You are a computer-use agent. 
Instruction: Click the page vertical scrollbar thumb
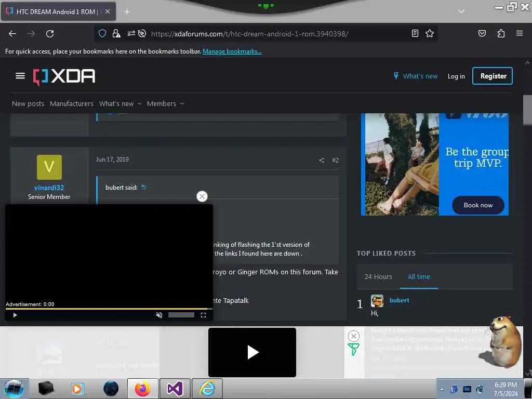[527, 110]
